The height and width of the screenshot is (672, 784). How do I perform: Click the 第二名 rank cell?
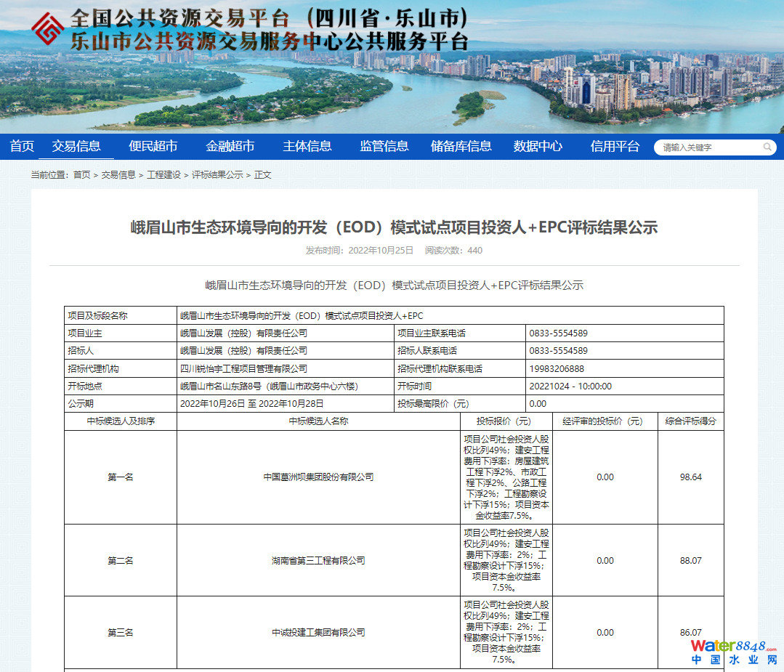(x=121, y=561)
